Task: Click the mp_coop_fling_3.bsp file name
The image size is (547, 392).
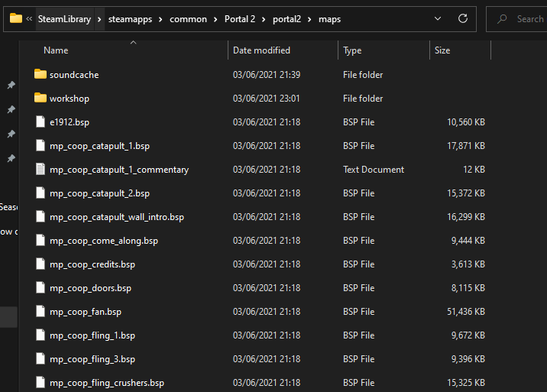Action: [92, 360]
